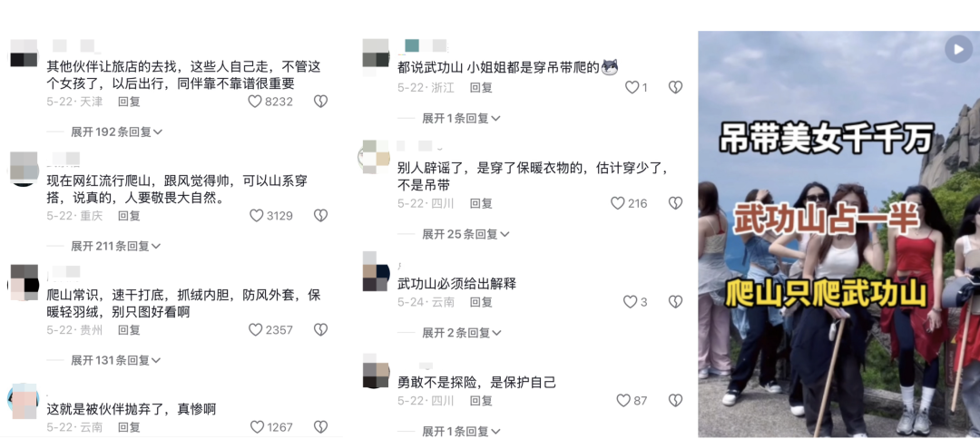Reply to the 5-24 Yunnan comment
Image resolution: width=980 pixels, height=439 pixels.
coord(481,302)
